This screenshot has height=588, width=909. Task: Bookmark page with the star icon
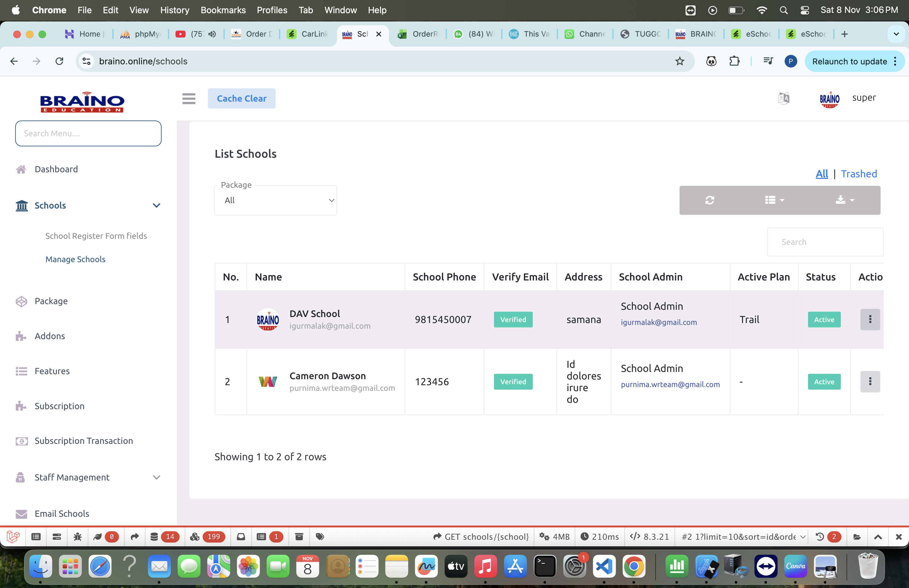pos(680,61)
